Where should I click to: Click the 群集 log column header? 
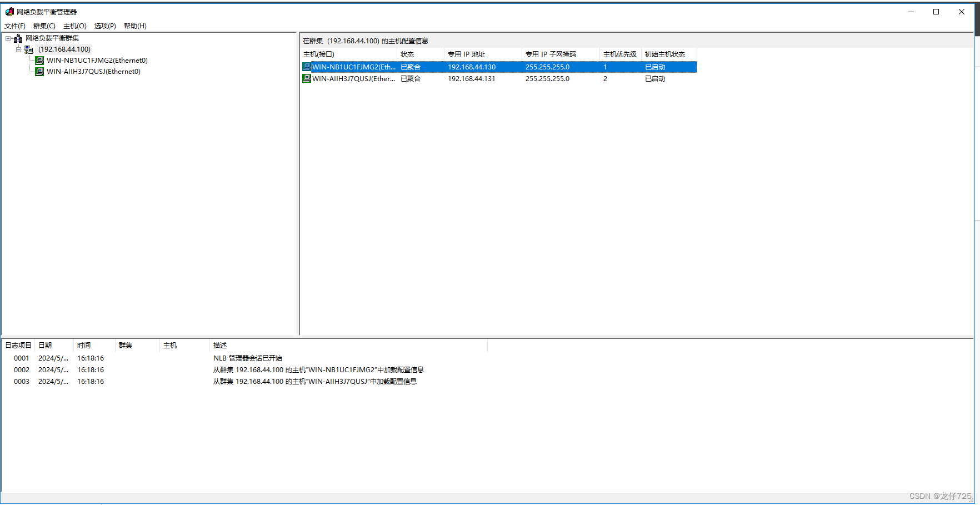pos(137,346)
